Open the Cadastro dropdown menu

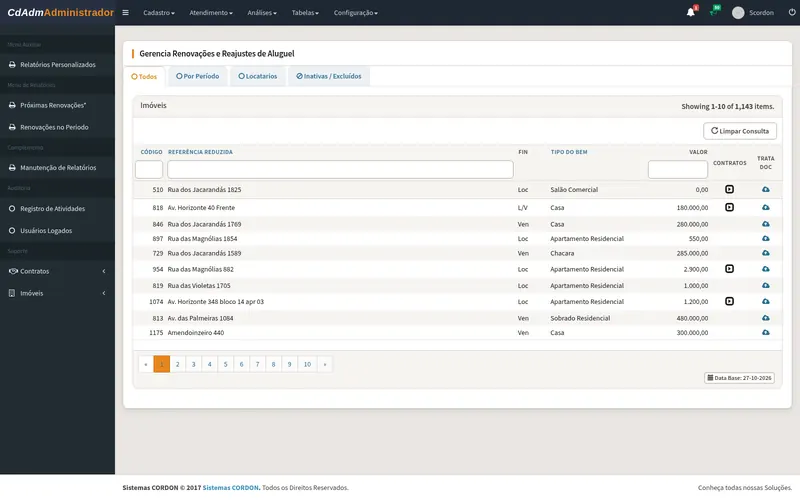[x=159, y=13]
